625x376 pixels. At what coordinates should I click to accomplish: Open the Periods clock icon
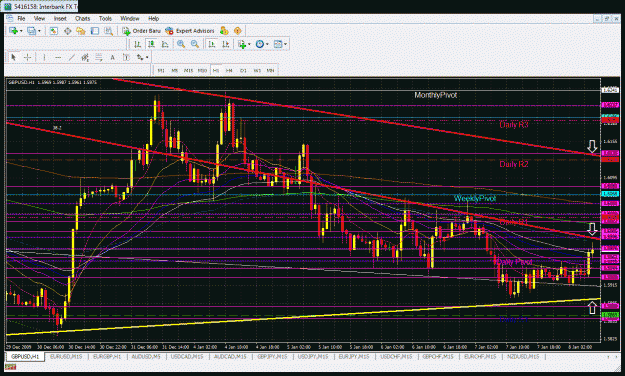point(260,44)
